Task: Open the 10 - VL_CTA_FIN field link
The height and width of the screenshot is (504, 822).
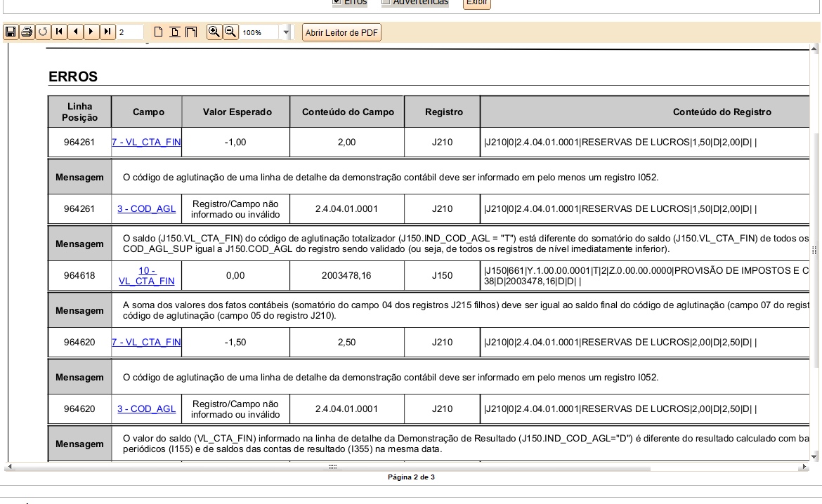Action: (146, 276)
